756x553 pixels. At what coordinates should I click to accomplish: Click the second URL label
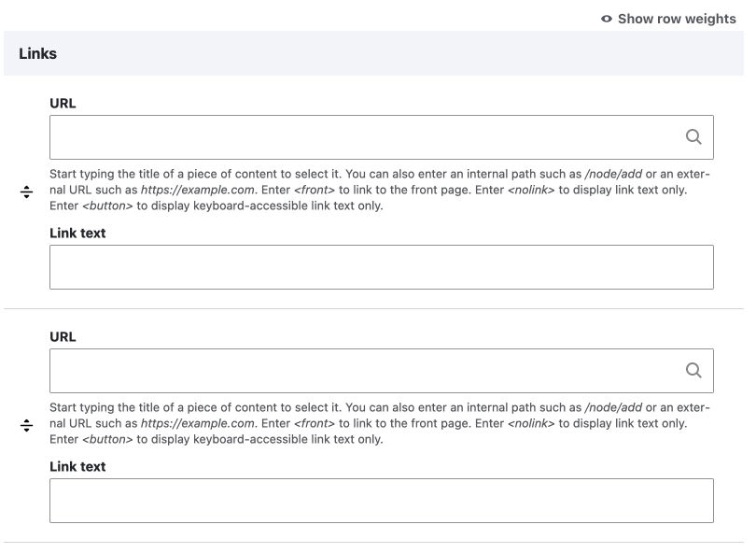[x=63, y=337]
